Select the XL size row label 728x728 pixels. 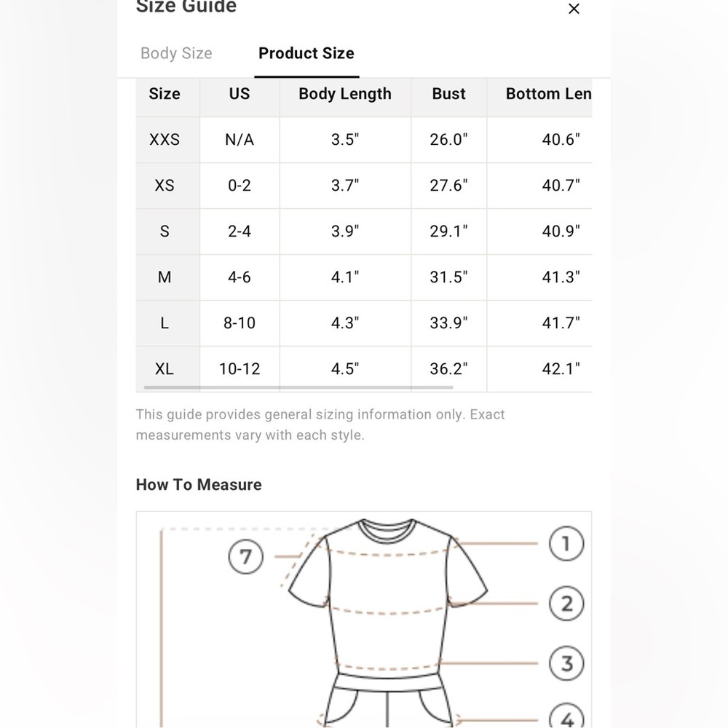[x=165, y=368]
